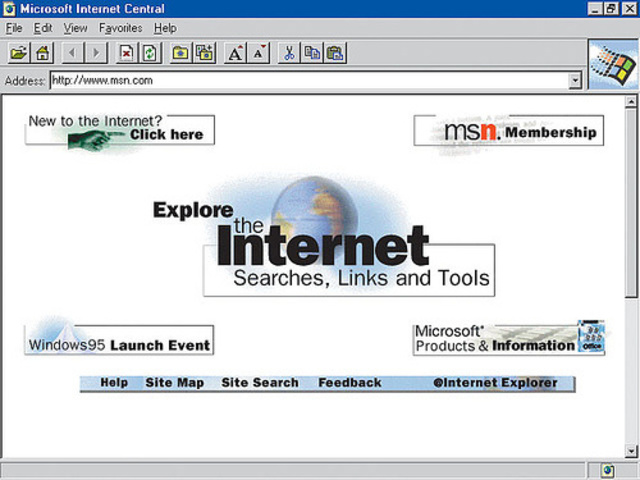Refresh the page with green arrows icon

point(150,53)
